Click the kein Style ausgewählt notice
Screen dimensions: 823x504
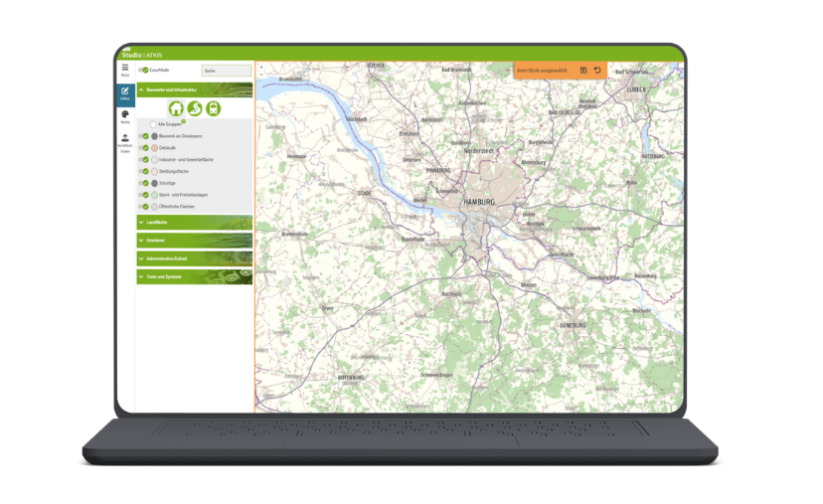pos(542,71)
